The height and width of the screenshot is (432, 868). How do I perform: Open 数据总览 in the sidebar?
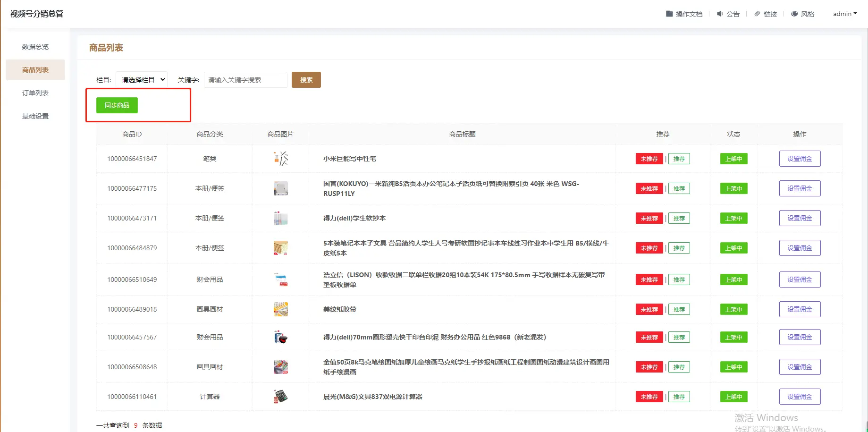point(35,47)
